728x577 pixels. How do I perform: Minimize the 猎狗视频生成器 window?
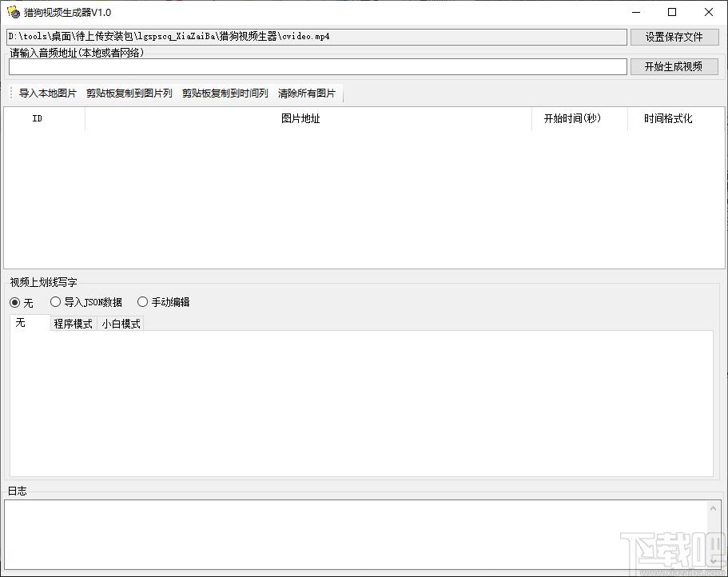(636, 12)
